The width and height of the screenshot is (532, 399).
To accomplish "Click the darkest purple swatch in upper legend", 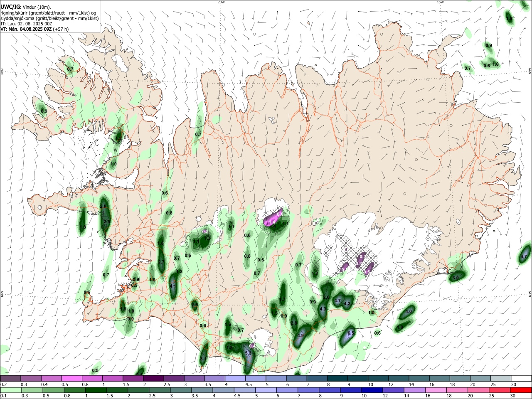I will click(x=153, y=379).
